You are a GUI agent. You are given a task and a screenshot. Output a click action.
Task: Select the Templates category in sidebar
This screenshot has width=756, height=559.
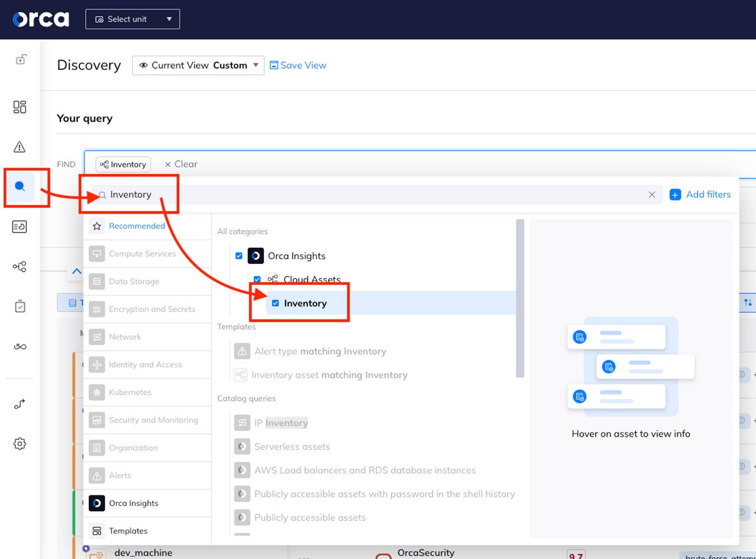[x=147, y=531]
